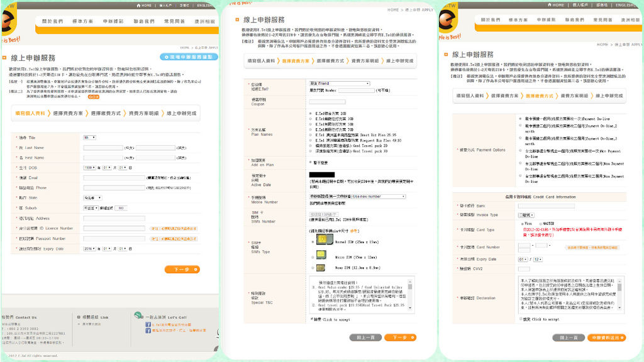The height and width of the screenshot is (362, 644).
Task: Select the Visa card type radio
Action: click(x=522, y=224)
